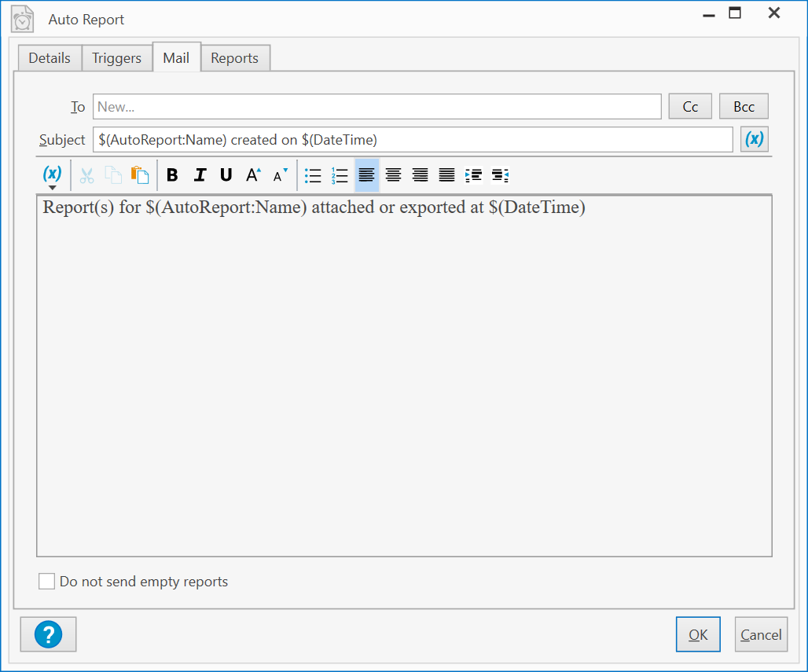The height and width of the screenshot is (672, 808).
Task: Insert a bulleted list
Action: 313,175
